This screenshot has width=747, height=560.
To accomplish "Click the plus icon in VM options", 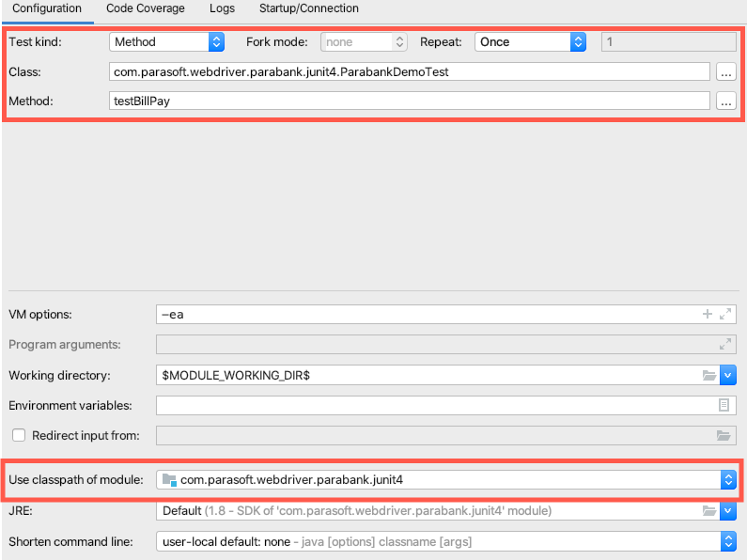I will pos(708,314).
